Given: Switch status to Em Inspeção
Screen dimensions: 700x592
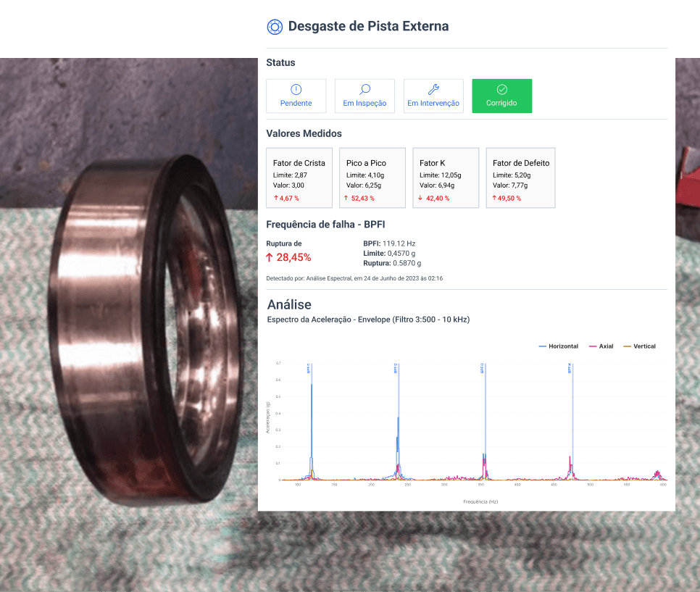Looking at the screenshot, I should 364,96.
